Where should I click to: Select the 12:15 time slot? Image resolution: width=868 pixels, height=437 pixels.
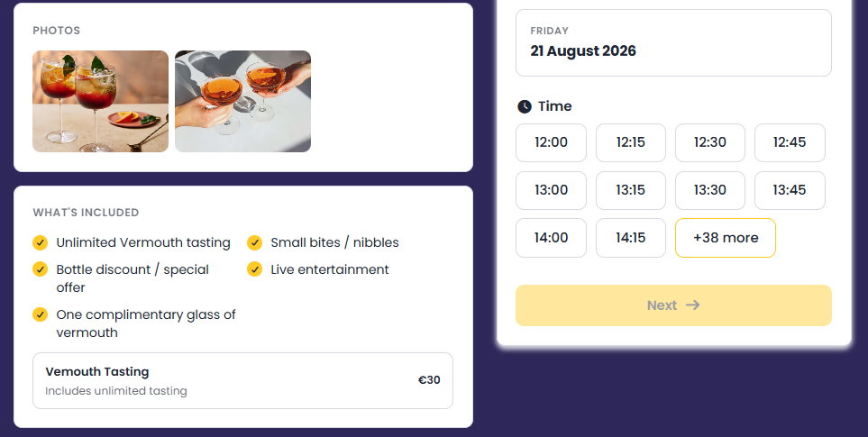click(x=631, y=142)
